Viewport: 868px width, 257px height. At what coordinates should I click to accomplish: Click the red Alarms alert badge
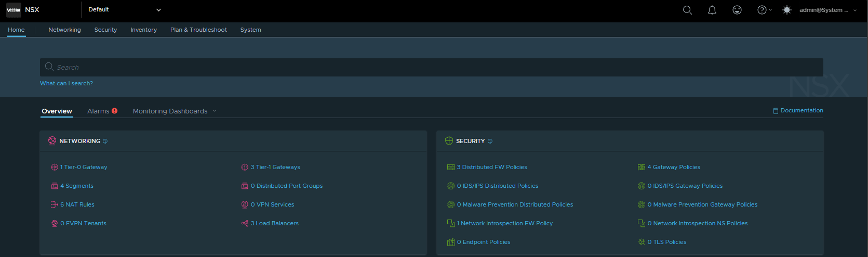coord(114,111)
